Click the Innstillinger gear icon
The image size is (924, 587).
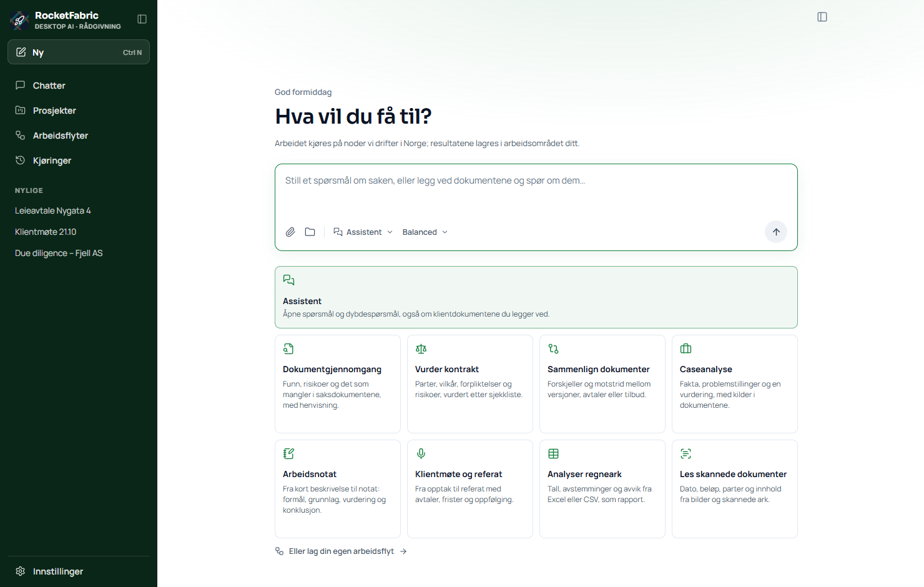[x=21, y=571]
